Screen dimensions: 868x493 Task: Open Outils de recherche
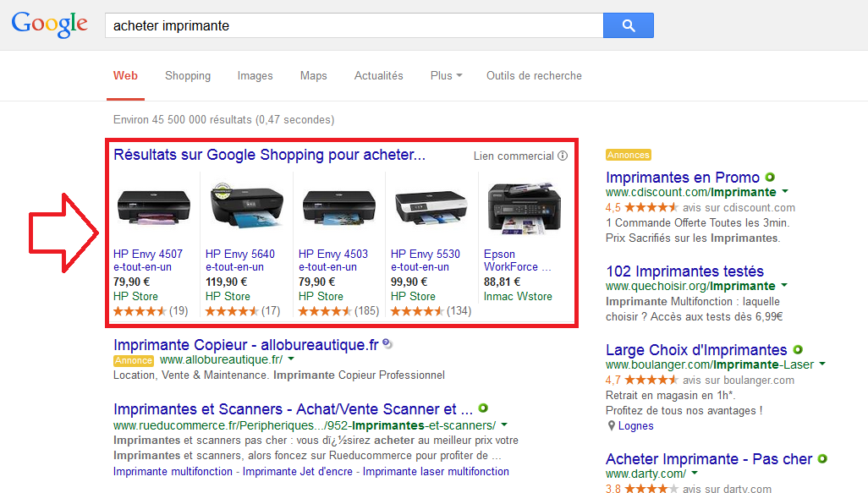[x=534, y=76]
